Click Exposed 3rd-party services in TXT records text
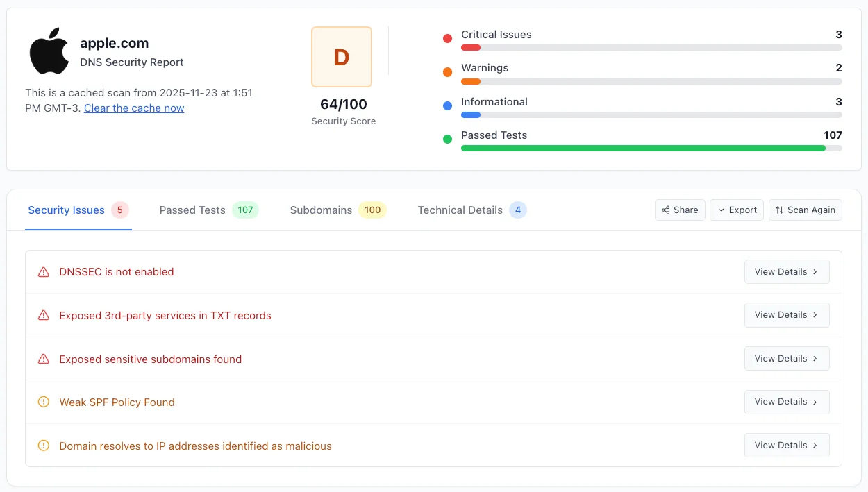 165,316
